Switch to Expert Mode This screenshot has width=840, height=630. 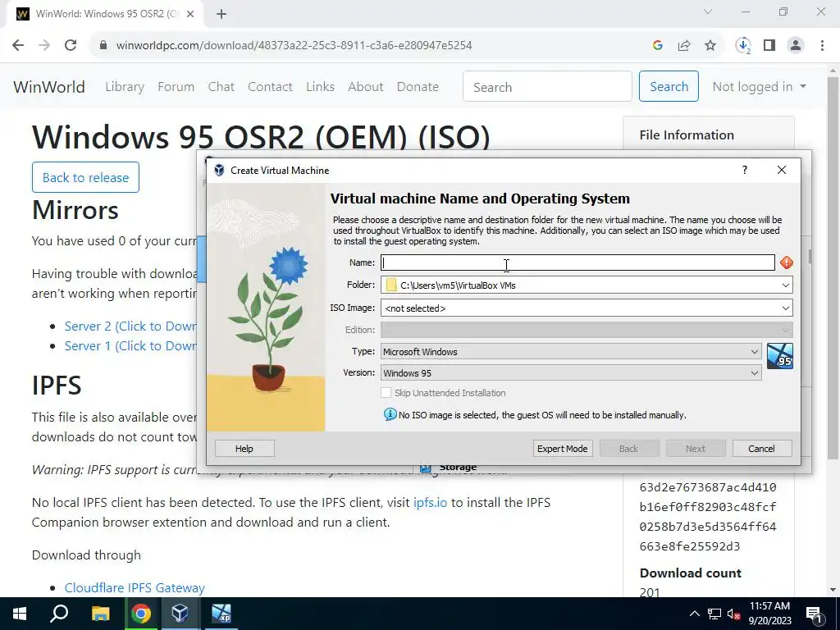[x=563, y=449]
